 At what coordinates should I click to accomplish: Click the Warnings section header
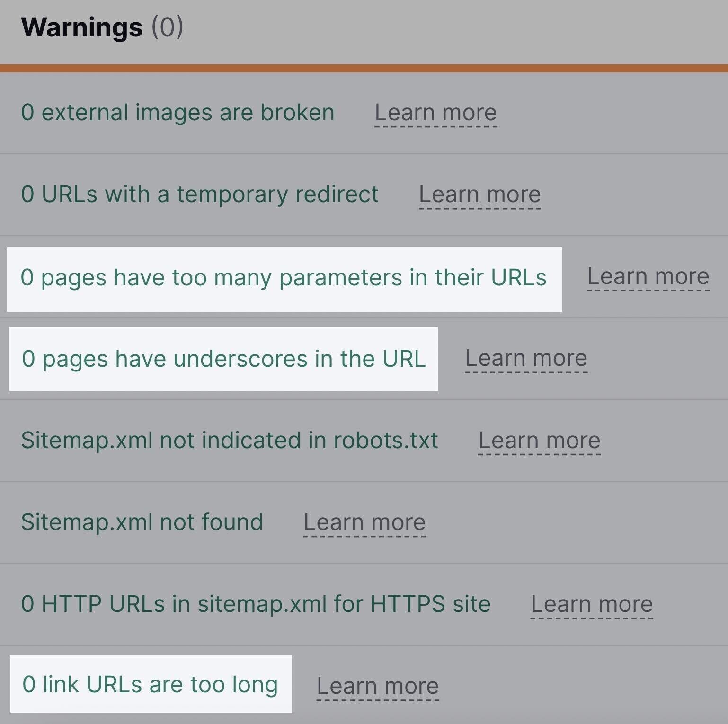(x=81, y=28)
